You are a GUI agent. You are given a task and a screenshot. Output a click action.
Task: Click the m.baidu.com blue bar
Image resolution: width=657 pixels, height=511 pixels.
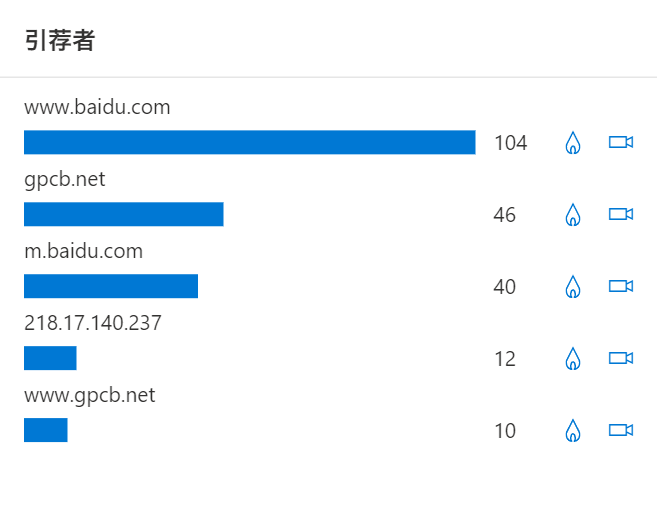(x=111, y=286)
